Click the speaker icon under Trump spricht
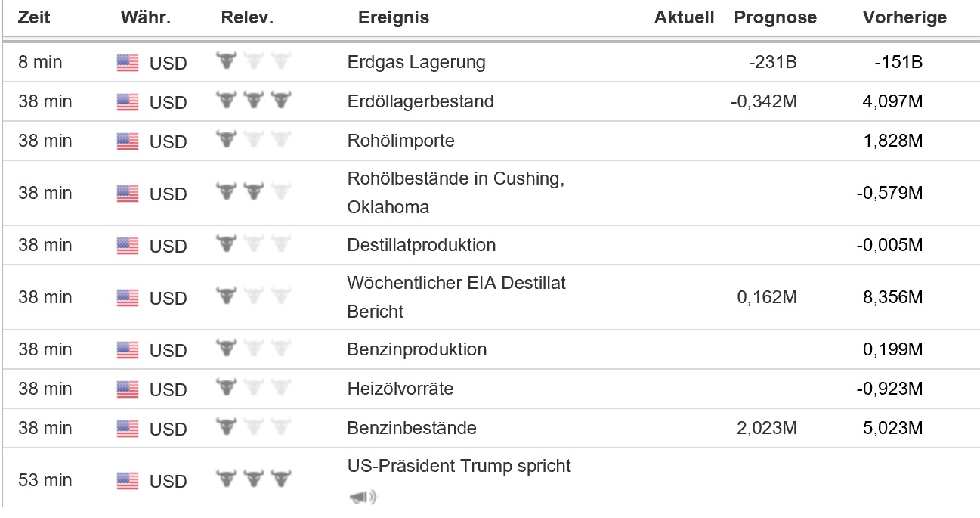980x518 pixels. pyautogui.click(x=362, y=497)
